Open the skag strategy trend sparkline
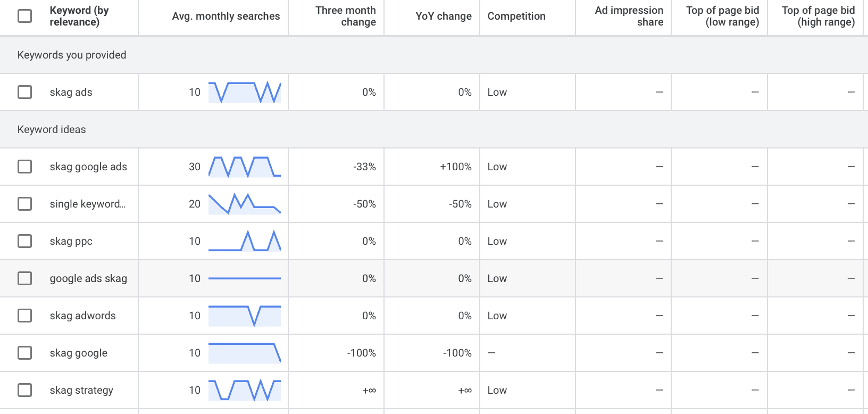The image size is (868, 414). 245,390
